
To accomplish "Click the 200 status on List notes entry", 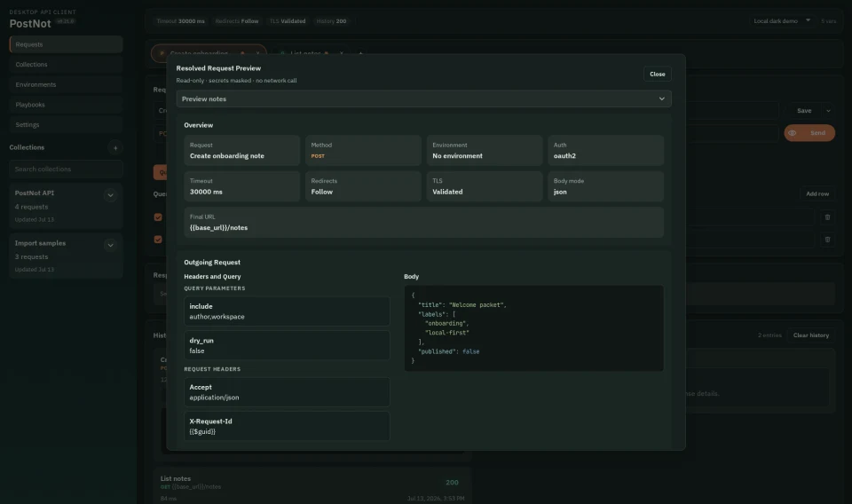I will point(452,483).
